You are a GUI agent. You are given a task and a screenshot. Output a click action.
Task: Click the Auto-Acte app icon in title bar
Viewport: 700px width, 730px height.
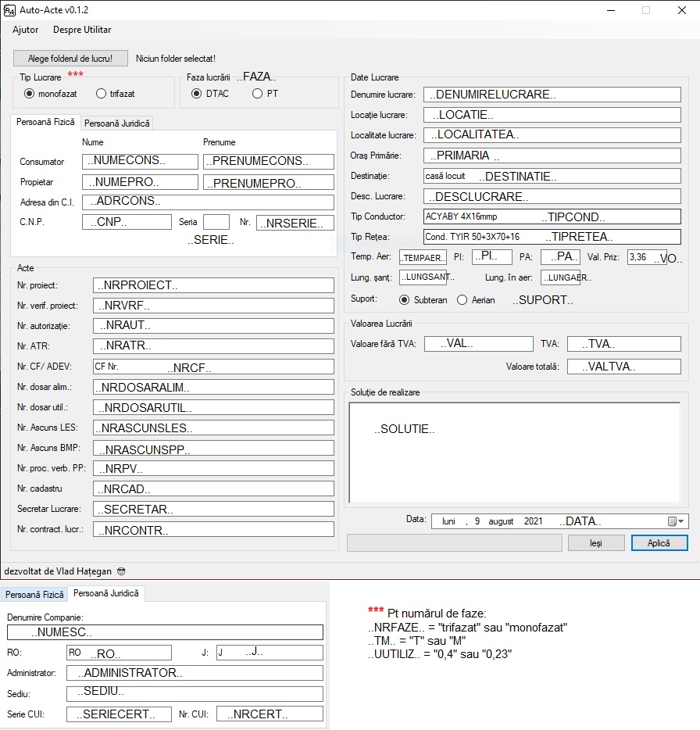[x=9, y=10]
